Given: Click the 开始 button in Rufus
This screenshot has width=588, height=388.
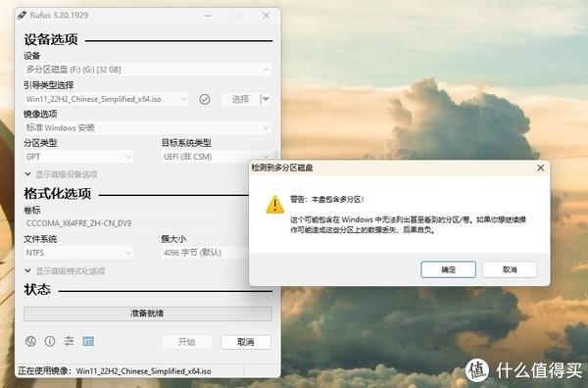Looking at the screenshot, I should click(x=187, y=342).
